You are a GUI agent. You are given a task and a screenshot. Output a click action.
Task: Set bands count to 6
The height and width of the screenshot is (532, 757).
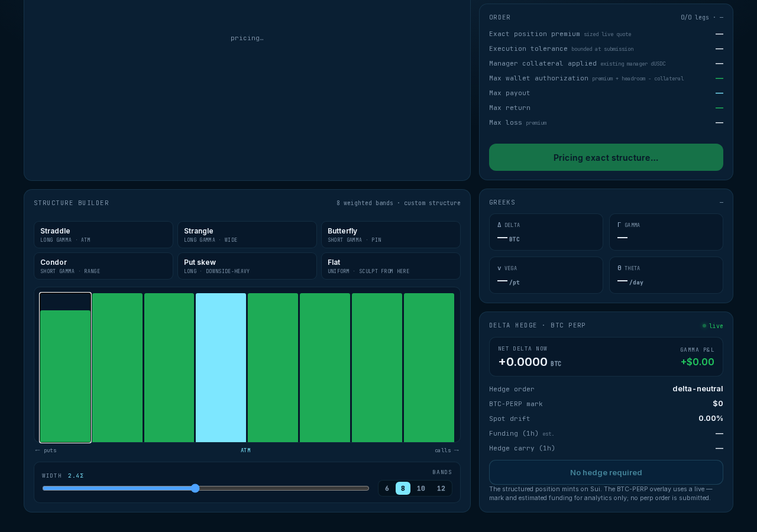[x=387, y=488]
